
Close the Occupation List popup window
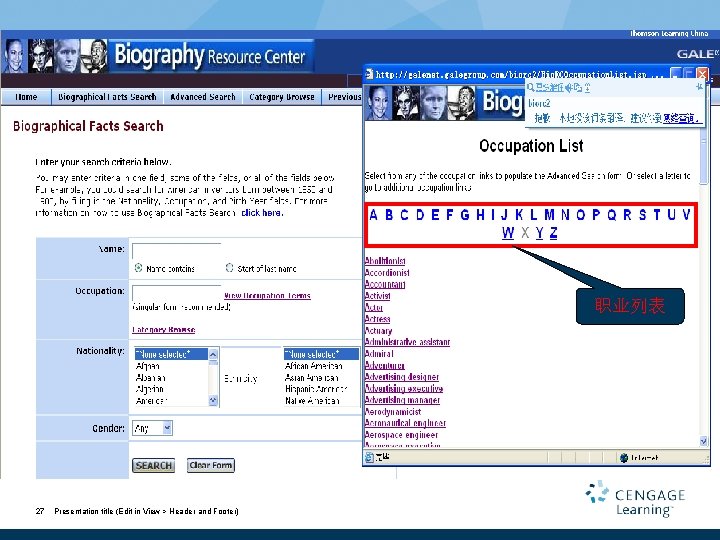pyautogui.click(x=702, y=73)
